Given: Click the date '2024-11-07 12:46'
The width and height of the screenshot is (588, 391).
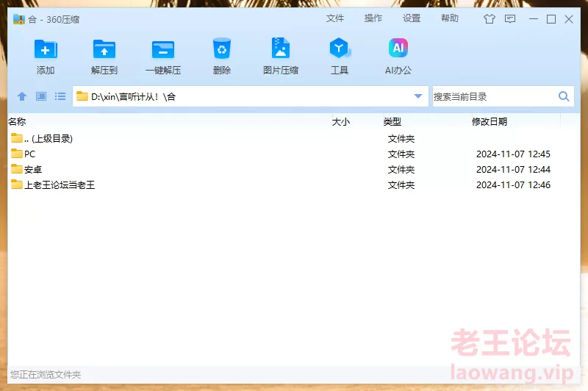Looking at the screenshot, I should 513,184.
